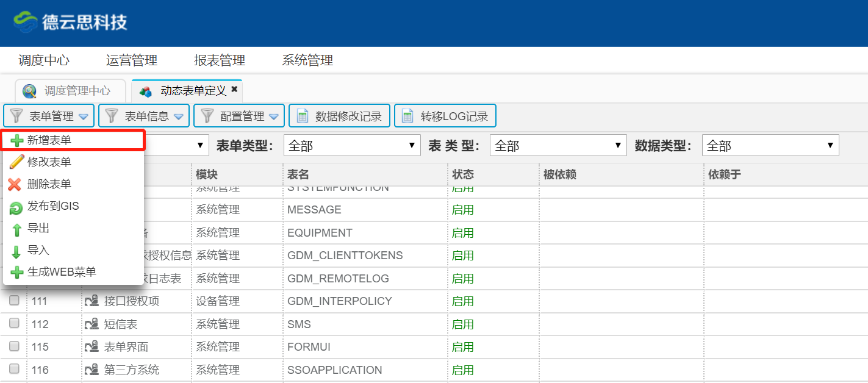
Task: Click the 转移LOG记录 button
Action: click(445, 116)
